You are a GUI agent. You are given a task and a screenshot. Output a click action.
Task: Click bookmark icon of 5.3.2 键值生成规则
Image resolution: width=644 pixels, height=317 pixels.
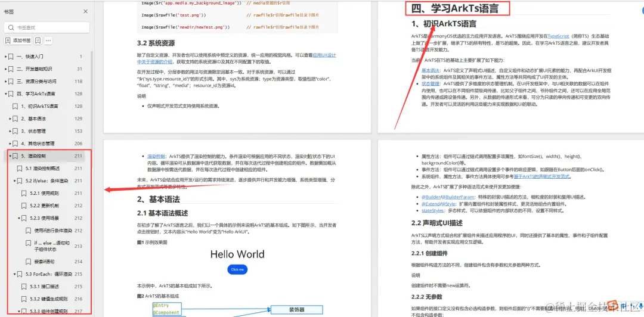[24, 299]
